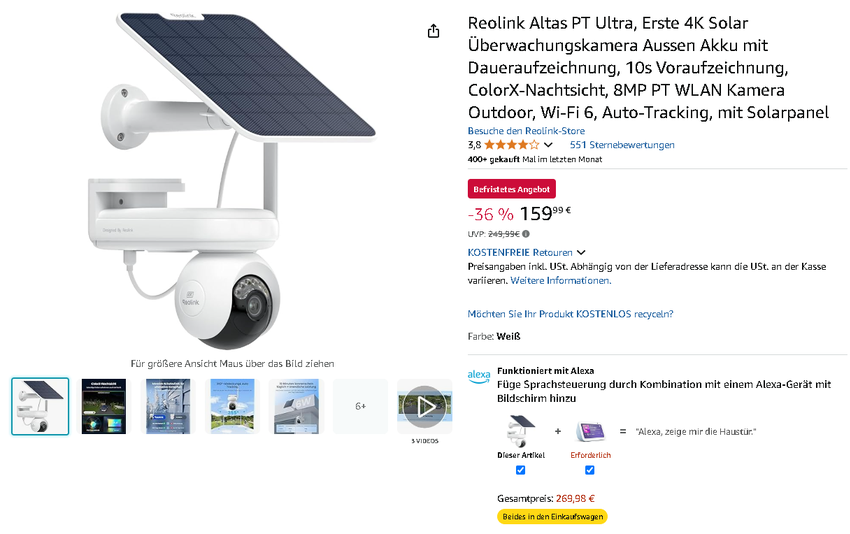Click the camera image under Alexa bundle
The width and height of the screenshot is (850, 534).
tap(520, 433)
